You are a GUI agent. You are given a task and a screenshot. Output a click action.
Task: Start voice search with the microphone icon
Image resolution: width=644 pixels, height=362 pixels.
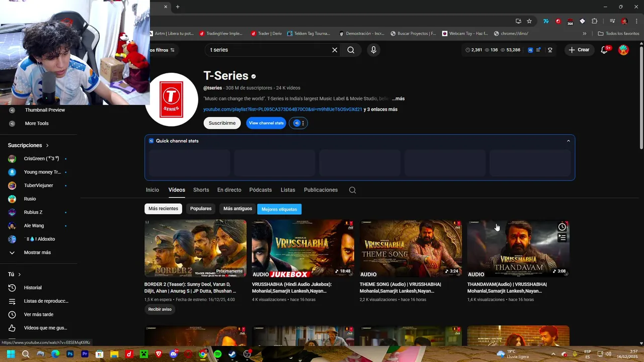[x=373, y=50]
